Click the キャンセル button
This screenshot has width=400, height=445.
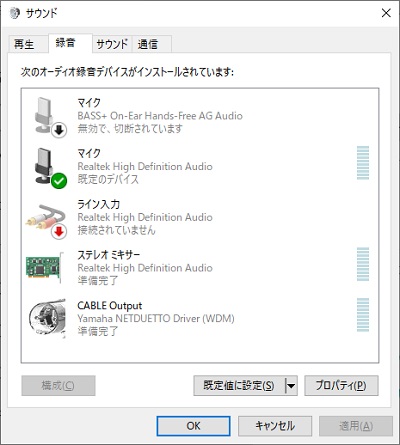coord(275,426)
